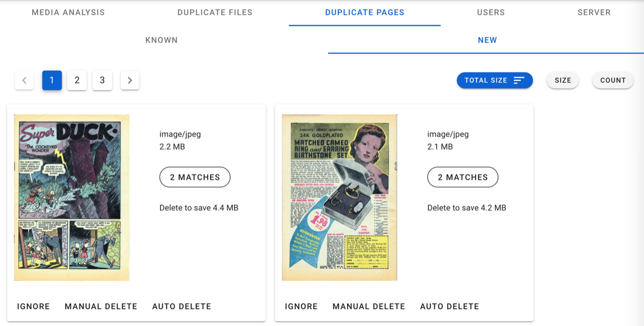
Task: Go to the next results page
Action: point(129,80)
